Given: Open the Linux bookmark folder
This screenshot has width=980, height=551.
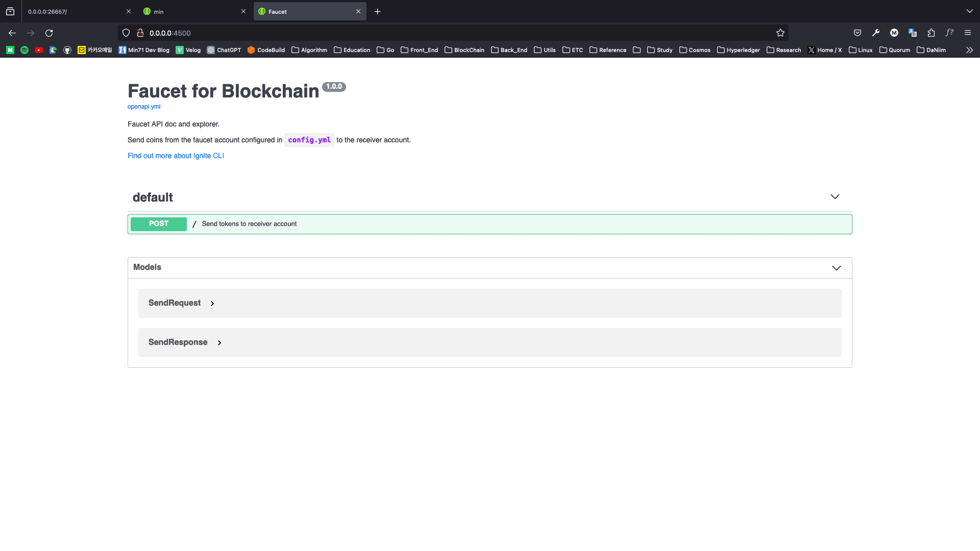Looking at the screenshot, I should [x=861, y=50].
